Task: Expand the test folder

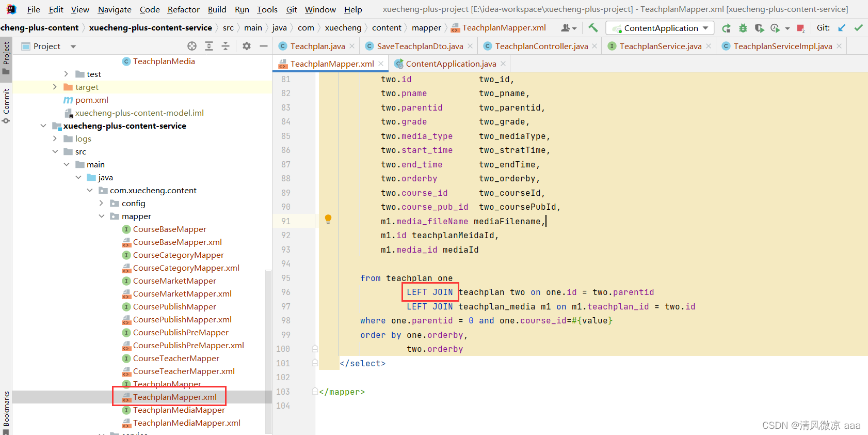Action: pyautogui.click(x=66, y=74)
